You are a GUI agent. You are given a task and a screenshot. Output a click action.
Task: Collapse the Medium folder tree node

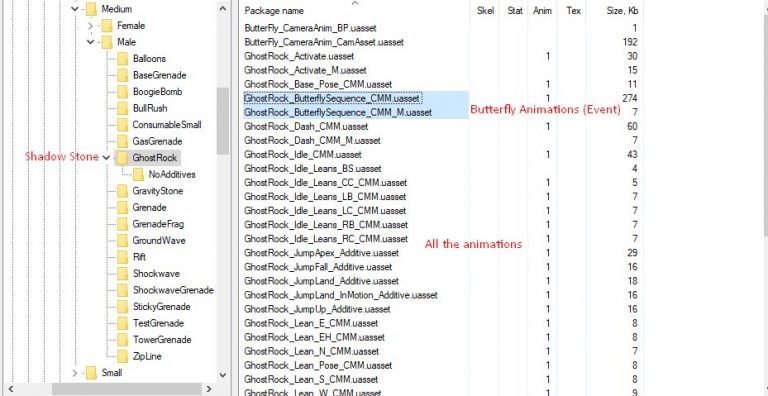click(74, 9)
